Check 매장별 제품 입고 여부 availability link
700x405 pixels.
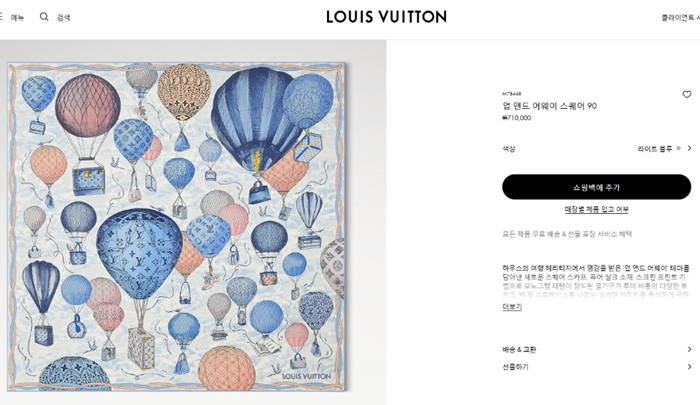pos(596,209)
